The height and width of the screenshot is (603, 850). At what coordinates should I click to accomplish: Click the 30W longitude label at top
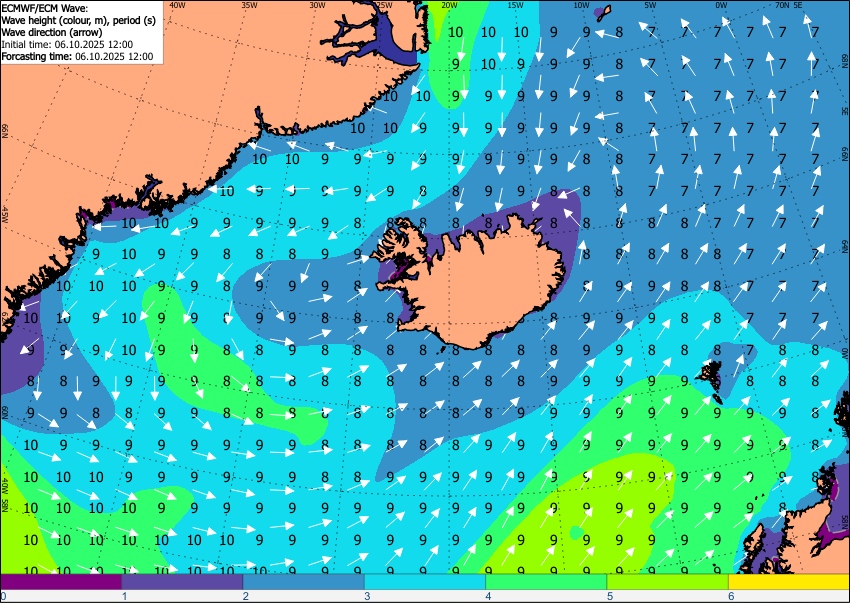(x=317, y=5)
